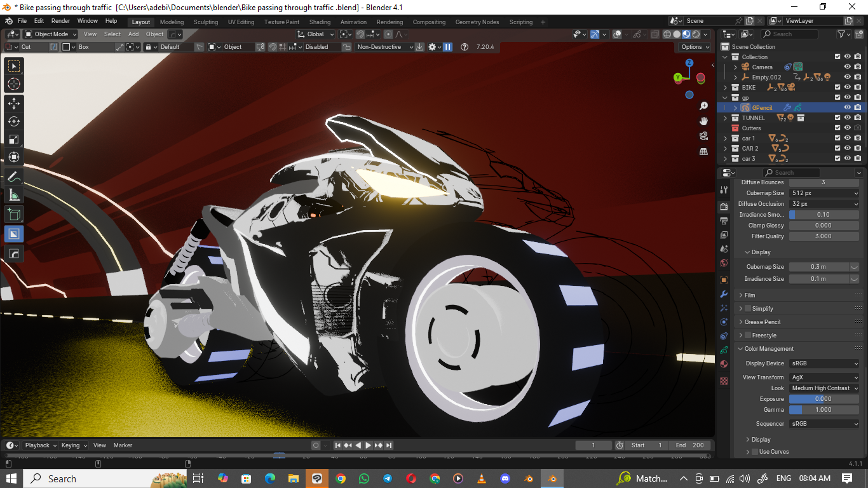
Task: Choose the Scale tool in left toolbar
Action: tap(14, 139)
